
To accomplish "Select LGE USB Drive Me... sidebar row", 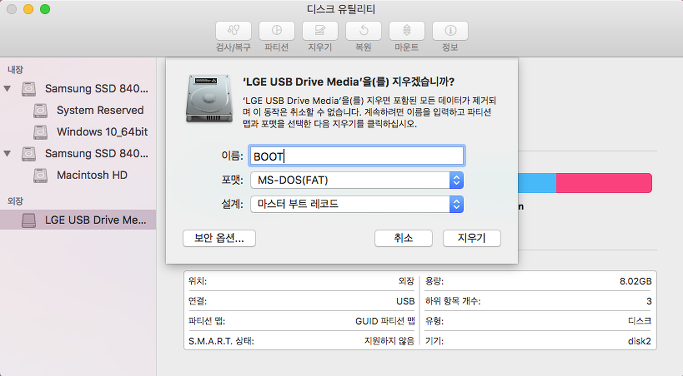I will (x=78, y=220).
